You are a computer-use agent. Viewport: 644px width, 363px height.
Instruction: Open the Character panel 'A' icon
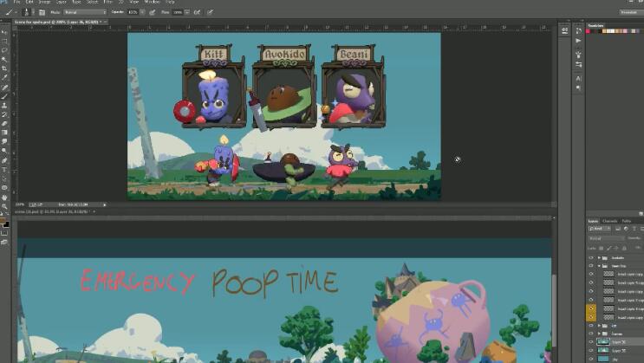pyautogui.click(x=579, y=78)
